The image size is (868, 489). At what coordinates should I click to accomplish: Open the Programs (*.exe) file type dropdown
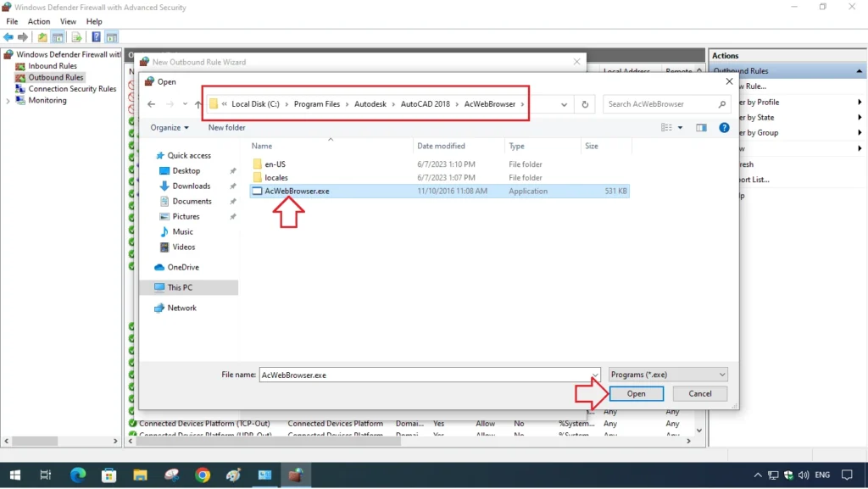(667, 374)
